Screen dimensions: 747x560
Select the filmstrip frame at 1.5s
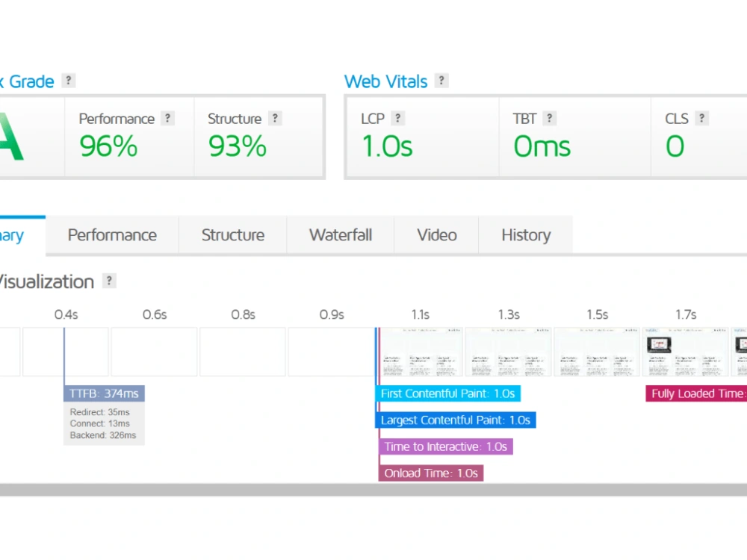[597, 352]
